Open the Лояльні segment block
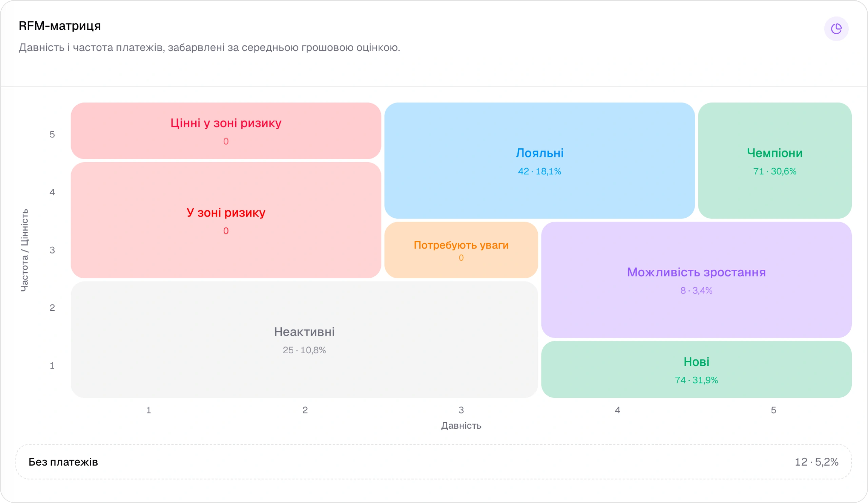 coord(539,160)
